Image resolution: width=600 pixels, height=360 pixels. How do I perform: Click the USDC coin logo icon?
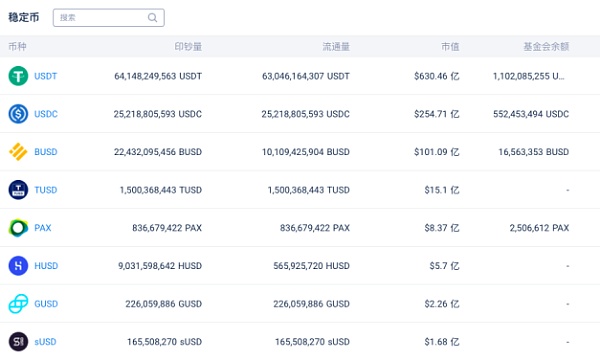18,114
